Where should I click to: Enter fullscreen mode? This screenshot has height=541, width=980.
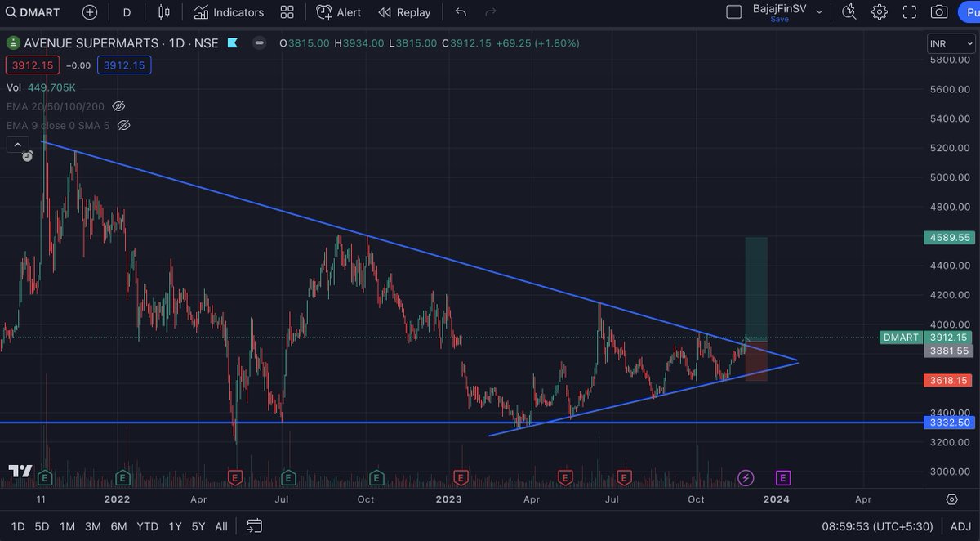point(910,12)
